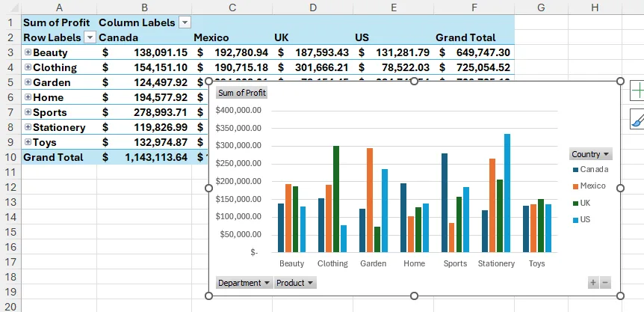Open the Department field button on chart
644x312 pixels.
tap(244, 283)
